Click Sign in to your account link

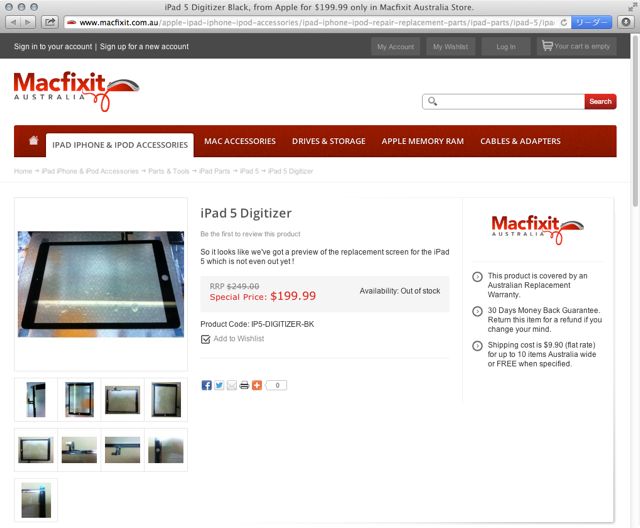pyautogui.click(x=53, y=47)
